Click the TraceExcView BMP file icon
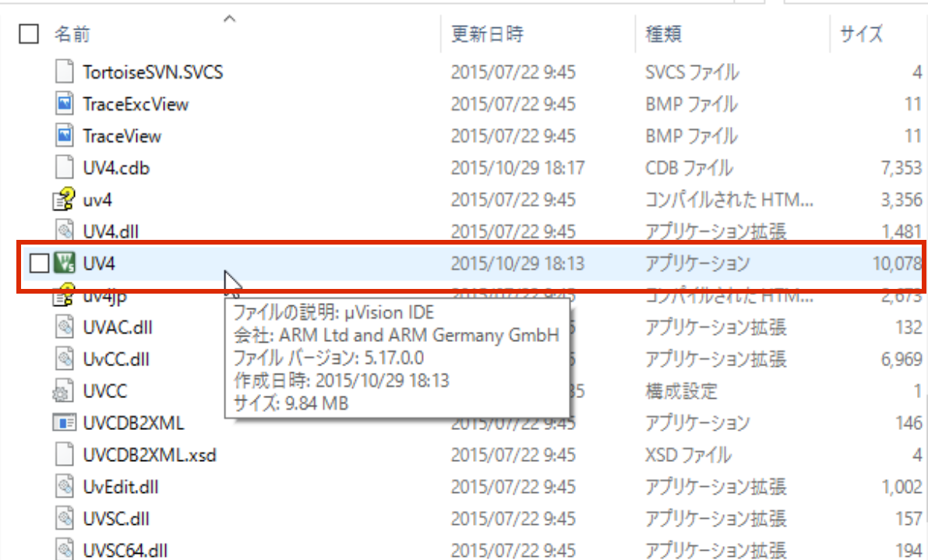928x560 pixels. tap(65, 104)
